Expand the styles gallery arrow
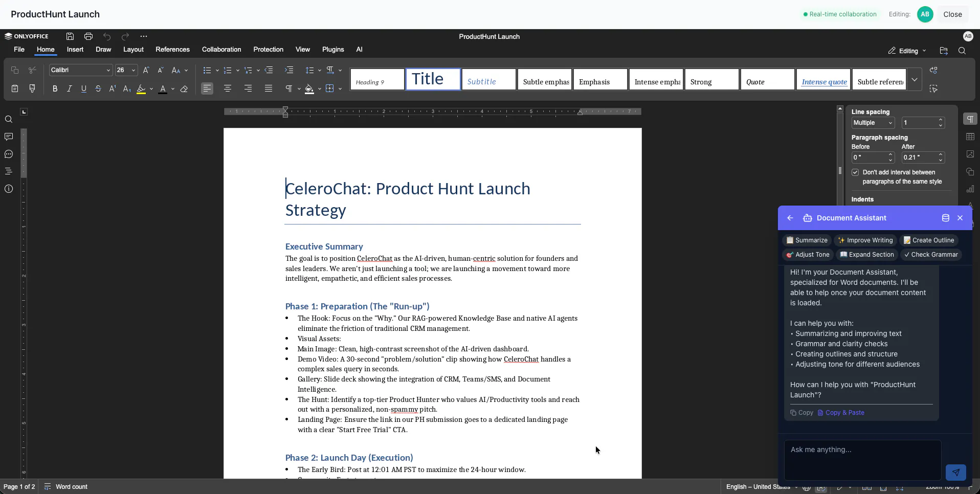 pos(915,80)
